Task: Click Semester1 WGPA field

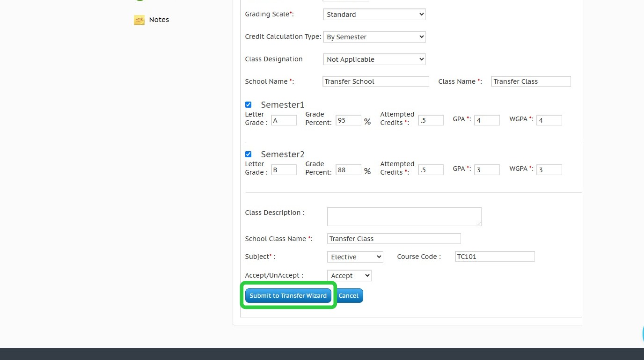Action: point(549,120)
